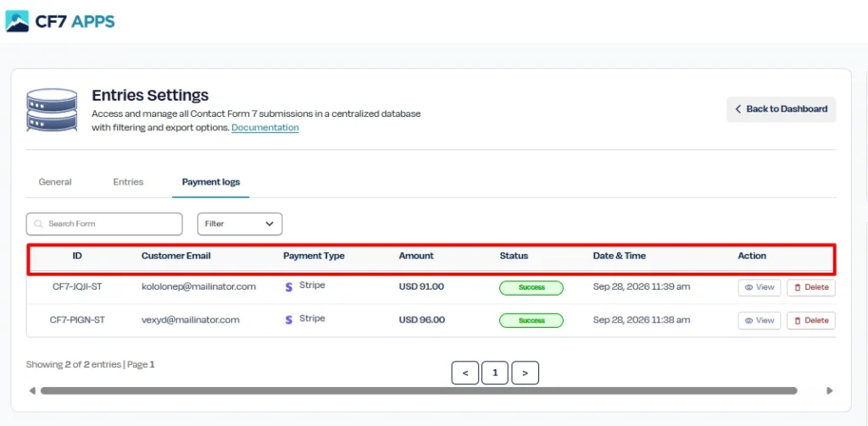
Task: Click the Customer Email column header
Action: [176, 256]
